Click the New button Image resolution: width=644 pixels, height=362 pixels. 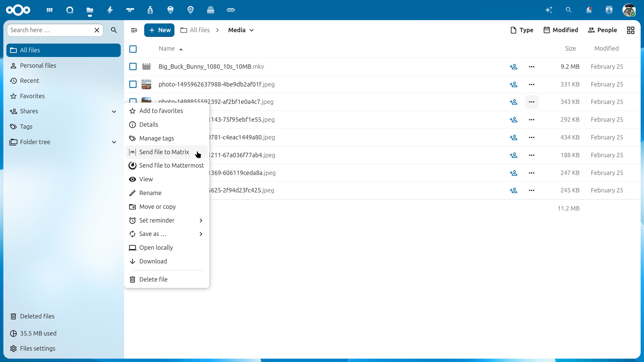tap(159, 30)
